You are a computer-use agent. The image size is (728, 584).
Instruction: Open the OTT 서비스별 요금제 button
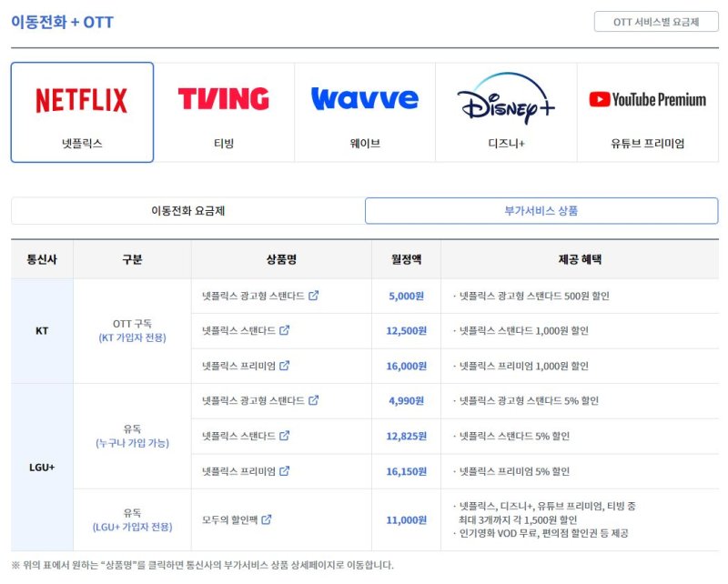point(655,22)
